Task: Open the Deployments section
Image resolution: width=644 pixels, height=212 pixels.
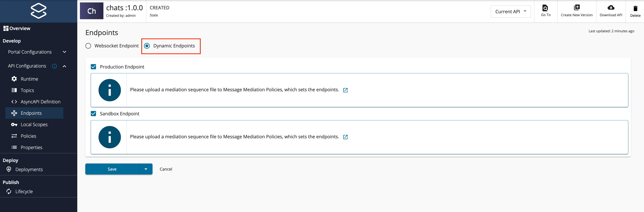Action: [x=29, y=169]
